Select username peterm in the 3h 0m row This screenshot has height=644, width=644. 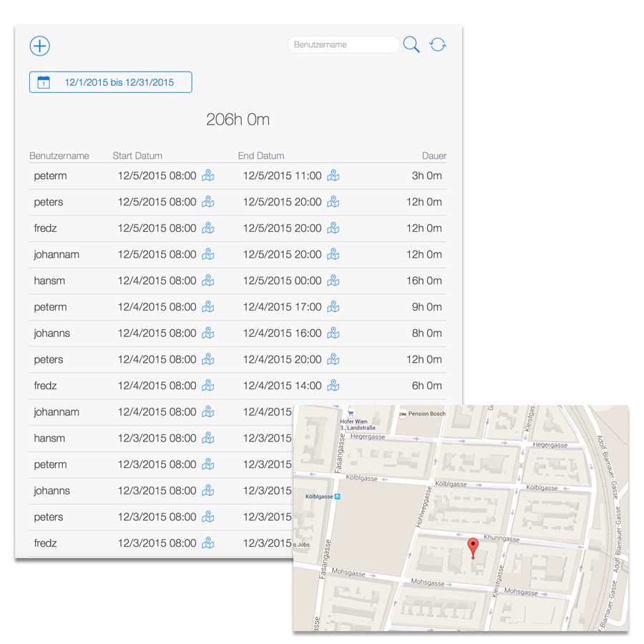click(50, 176)
